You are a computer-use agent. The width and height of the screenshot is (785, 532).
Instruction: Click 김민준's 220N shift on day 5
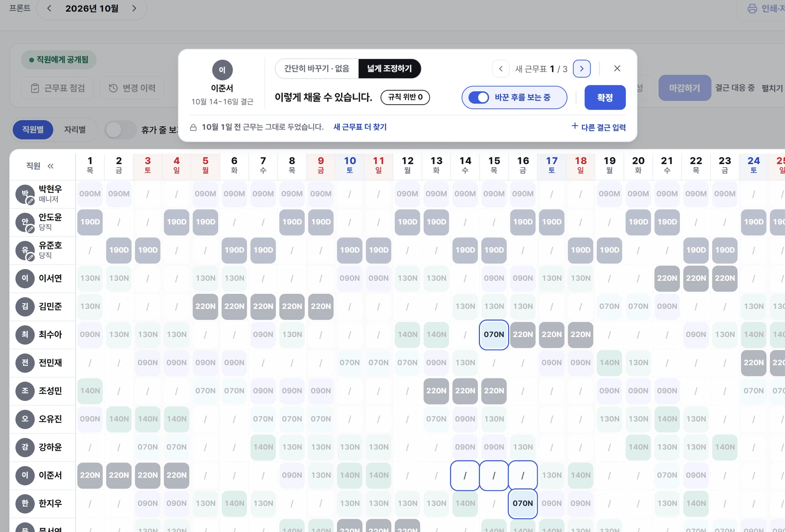205,306
